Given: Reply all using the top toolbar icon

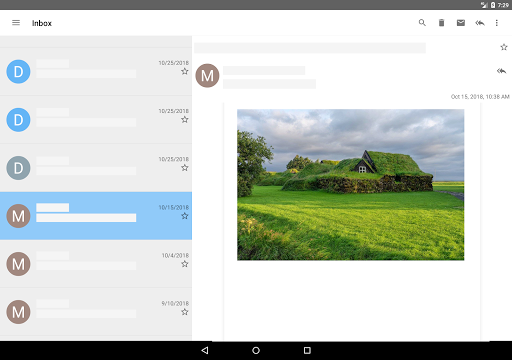Looking at the screenshot, I should click(480, 23).
